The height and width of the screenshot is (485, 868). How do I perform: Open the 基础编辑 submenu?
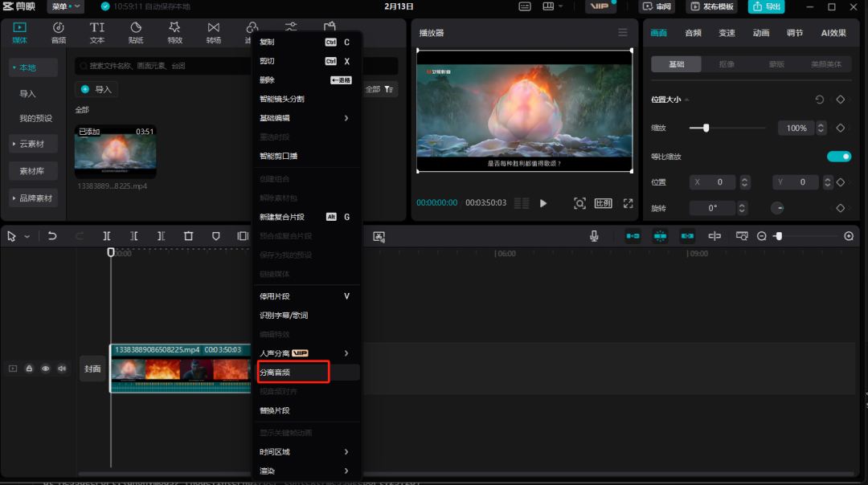[305, 118]
